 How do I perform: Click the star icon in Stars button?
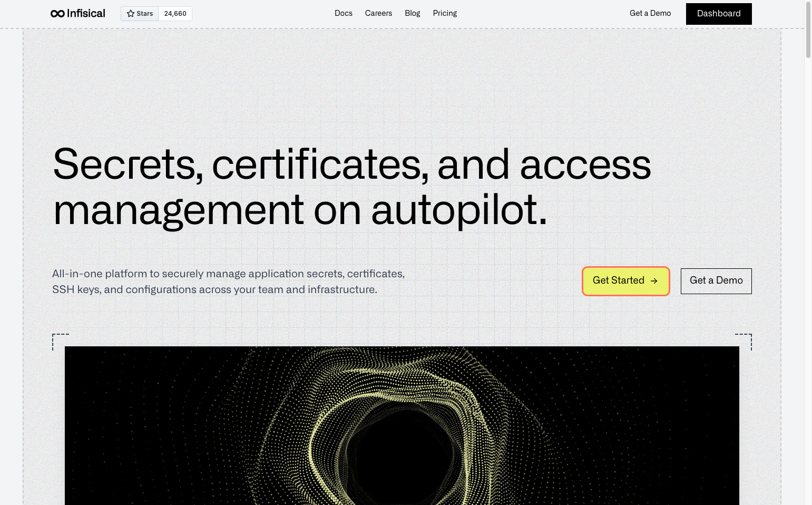(131, 14)
